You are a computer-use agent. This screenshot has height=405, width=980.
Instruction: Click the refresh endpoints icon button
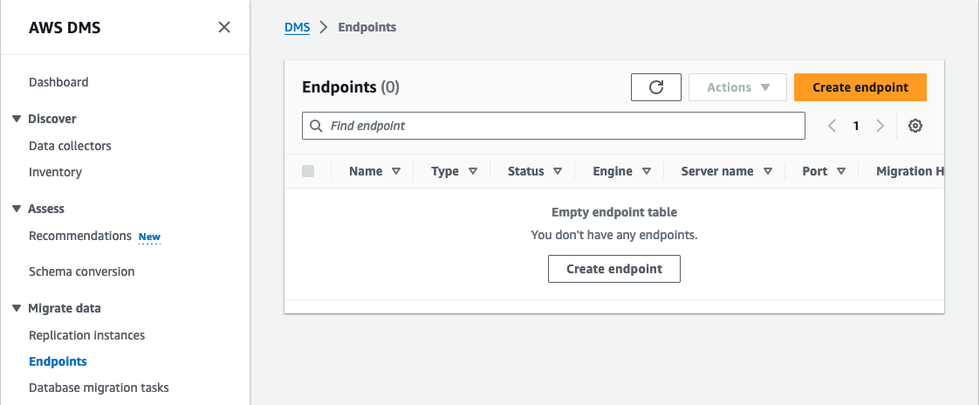click(656, 87)
